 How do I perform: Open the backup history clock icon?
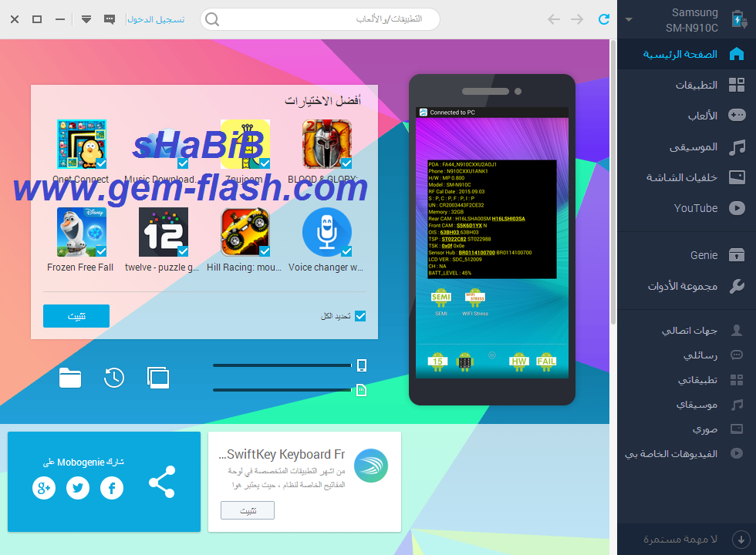114,378
